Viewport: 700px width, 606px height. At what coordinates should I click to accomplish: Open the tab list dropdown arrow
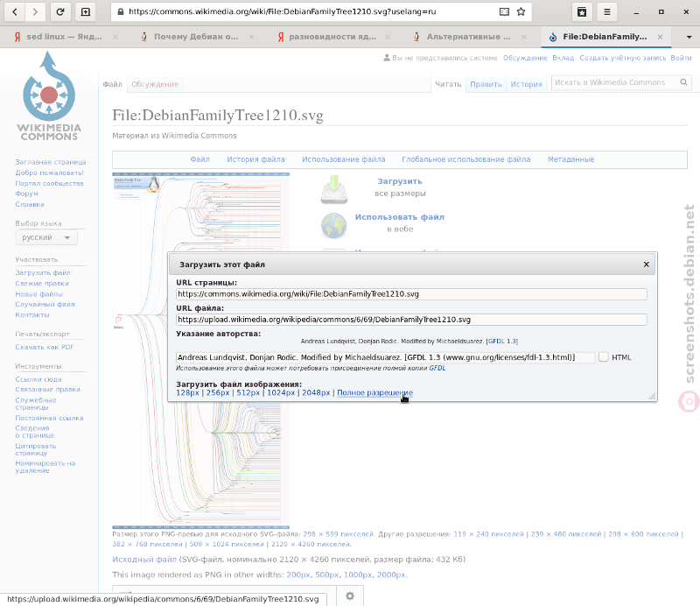pyautogui.click(x=689, y=37)
